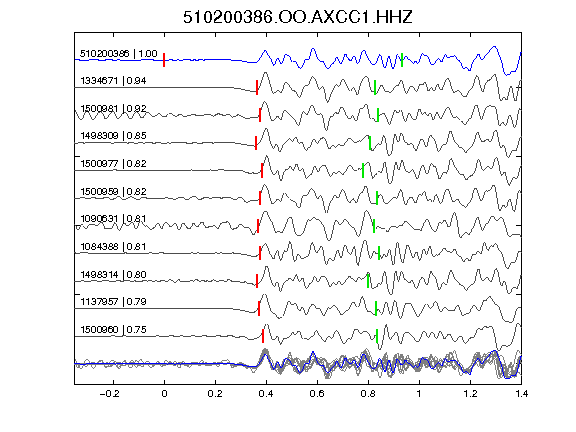This screenshot has width=576, height=432.
Task: Click the label 1500981 | 0.92
Action: click(x=114, y=109)
